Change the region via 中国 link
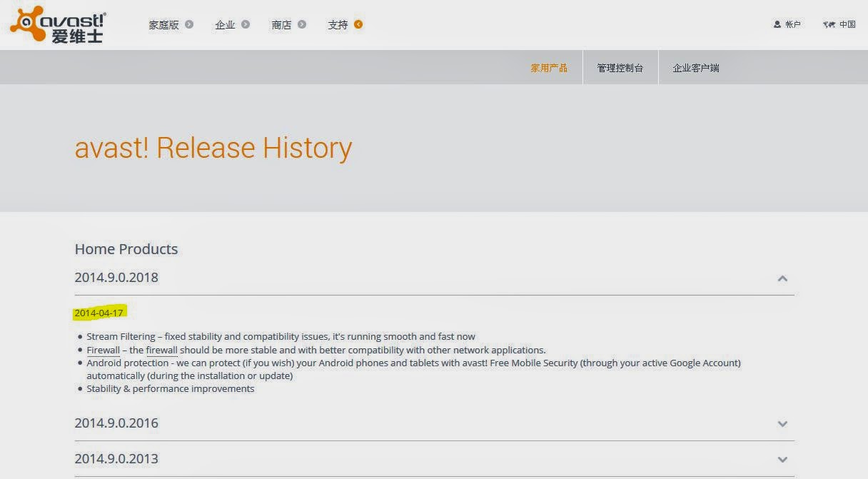Image resolution: width=868 pixels, height=479 pixels. tap(847, 24)
